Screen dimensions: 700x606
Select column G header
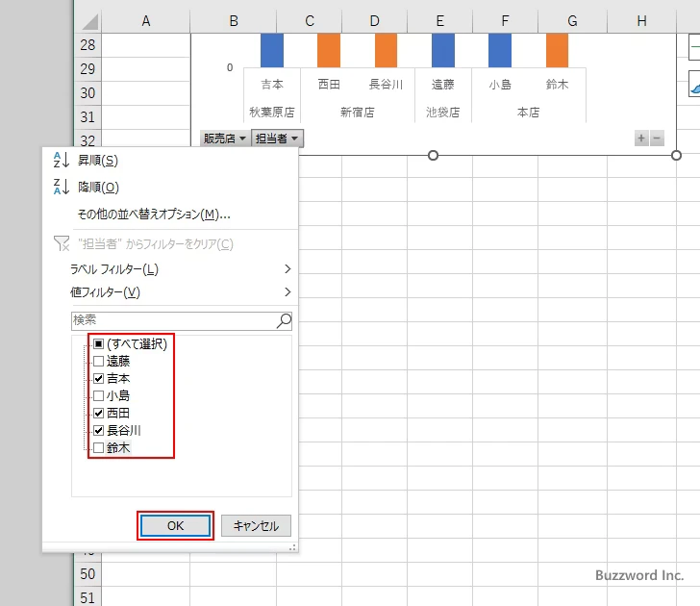[572, 21]
